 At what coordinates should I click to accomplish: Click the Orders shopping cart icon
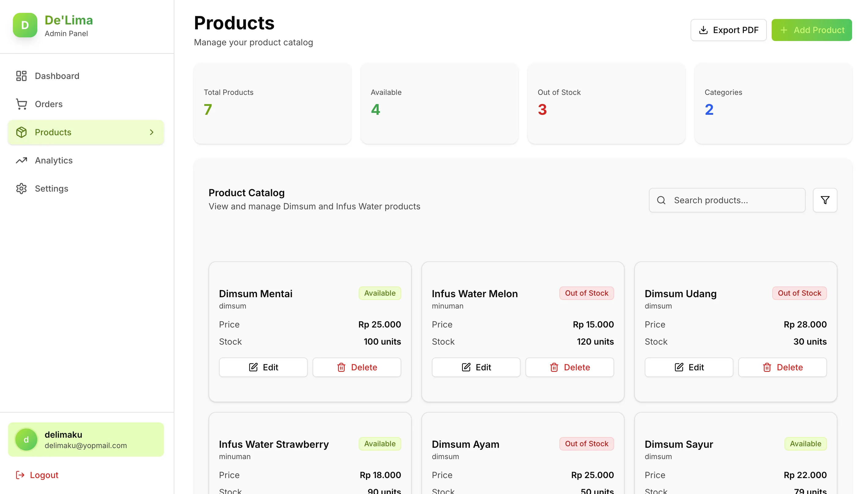pyautogui.click(x=21, y=104)
